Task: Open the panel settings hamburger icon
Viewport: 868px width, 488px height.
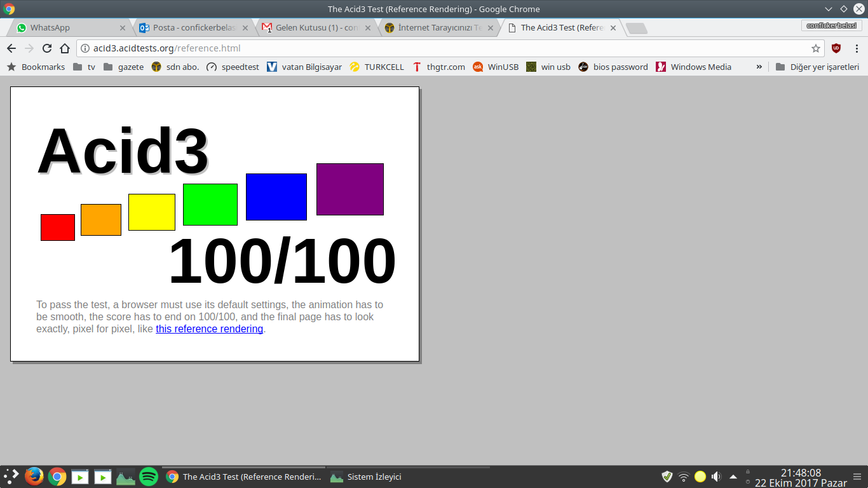Action: [857, 477]
